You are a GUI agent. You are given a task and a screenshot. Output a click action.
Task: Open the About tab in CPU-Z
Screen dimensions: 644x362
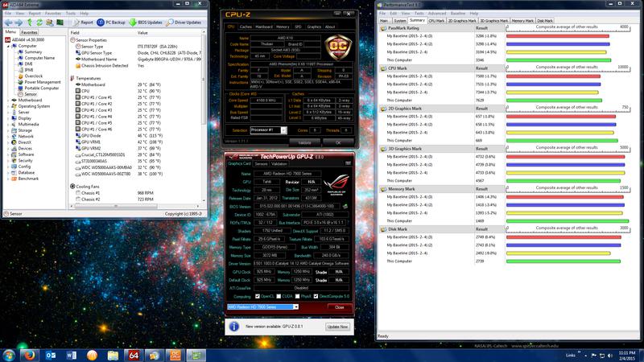[x=330, y=27]
